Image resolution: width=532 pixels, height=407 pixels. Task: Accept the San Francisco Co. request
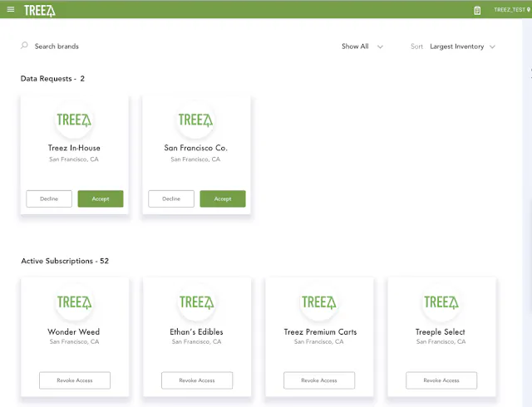click(223, 199)
